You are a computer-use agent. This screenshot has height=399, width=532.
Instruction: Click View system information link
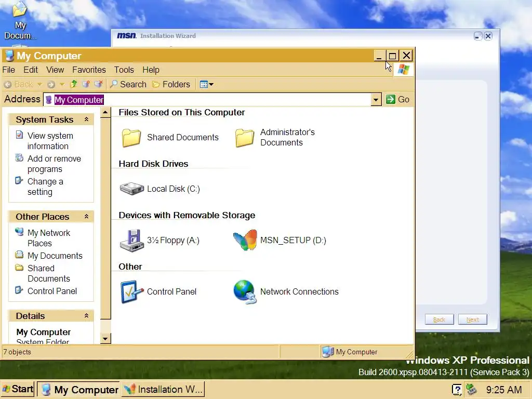tap(50, 141)
